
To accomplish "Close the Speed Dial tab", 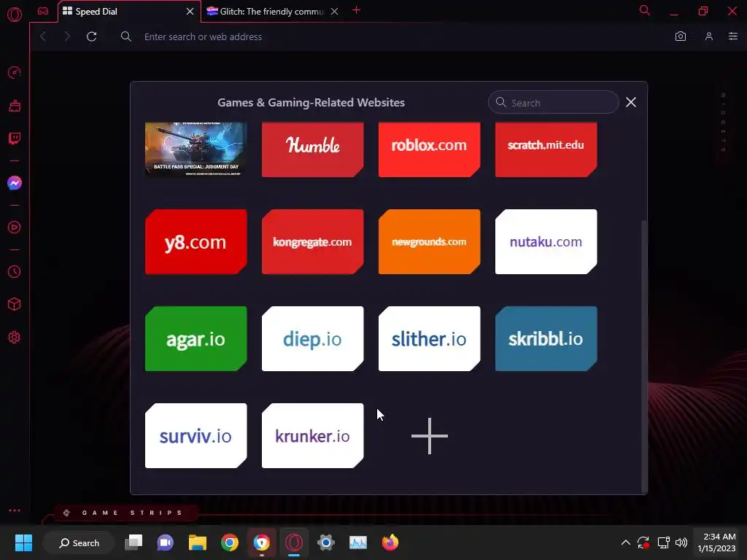I will point(190,12).
